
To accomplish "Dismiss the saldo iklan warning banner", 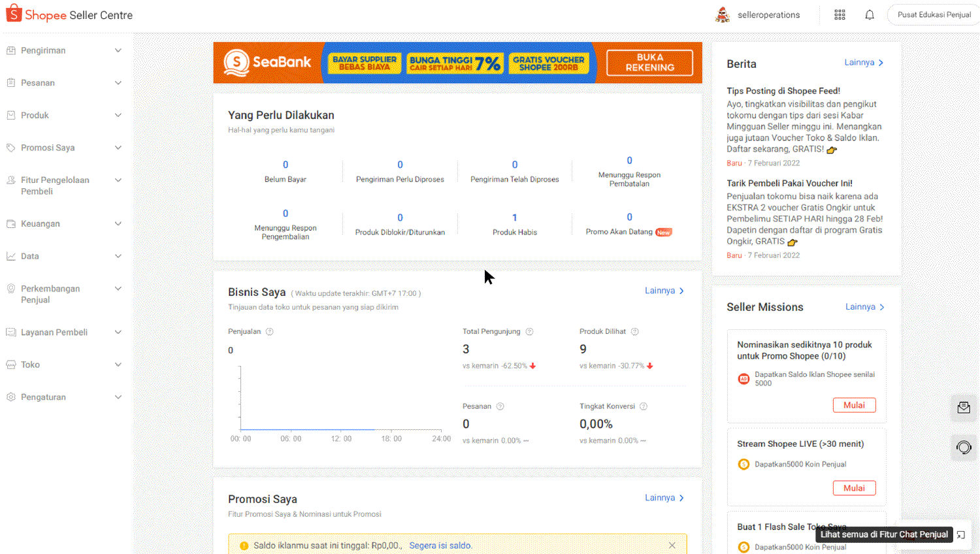I will point(672,545).
